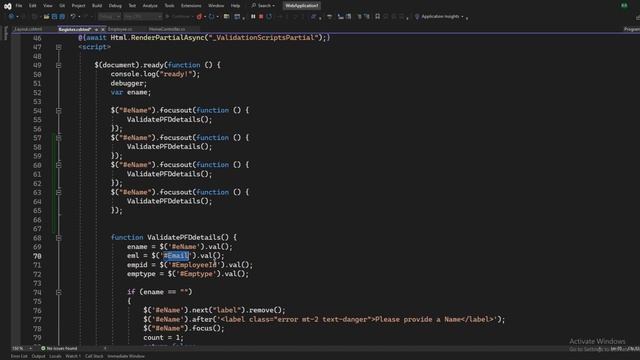Viewport: 640px width, 360px height.
Task: Open the Tools menu
Action: point(169,6)
